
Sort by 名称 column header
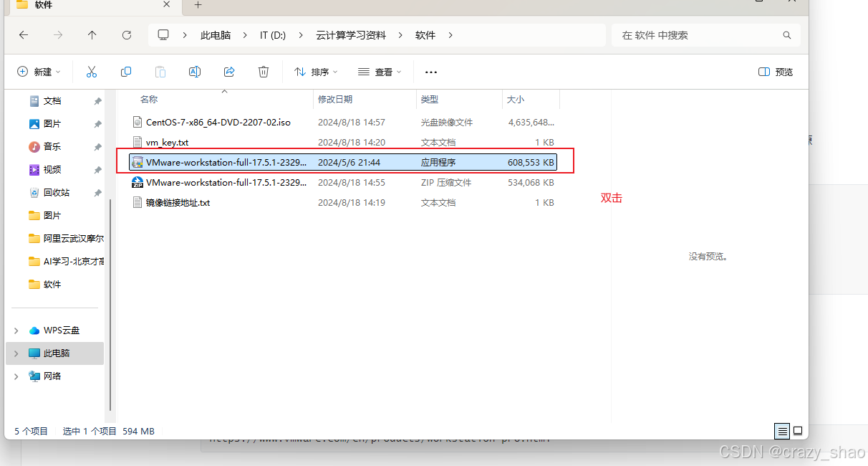pos(149,100)
